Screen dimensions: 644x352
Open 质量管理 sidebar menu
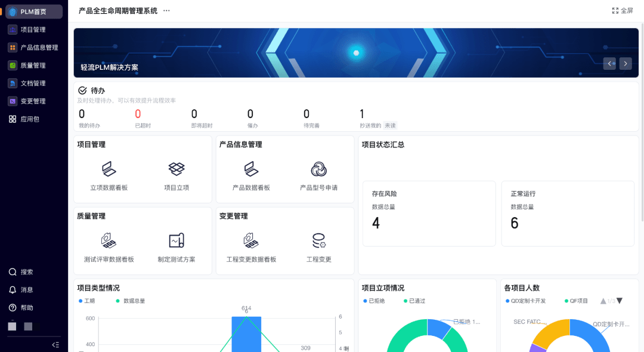[33, 65]
